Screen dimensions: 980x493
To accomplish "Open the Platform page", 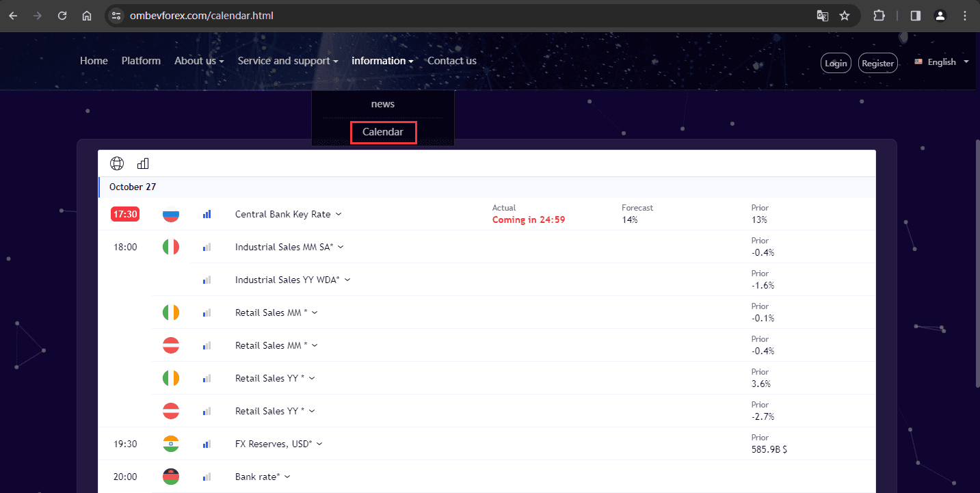I will [x=141, y=61].
